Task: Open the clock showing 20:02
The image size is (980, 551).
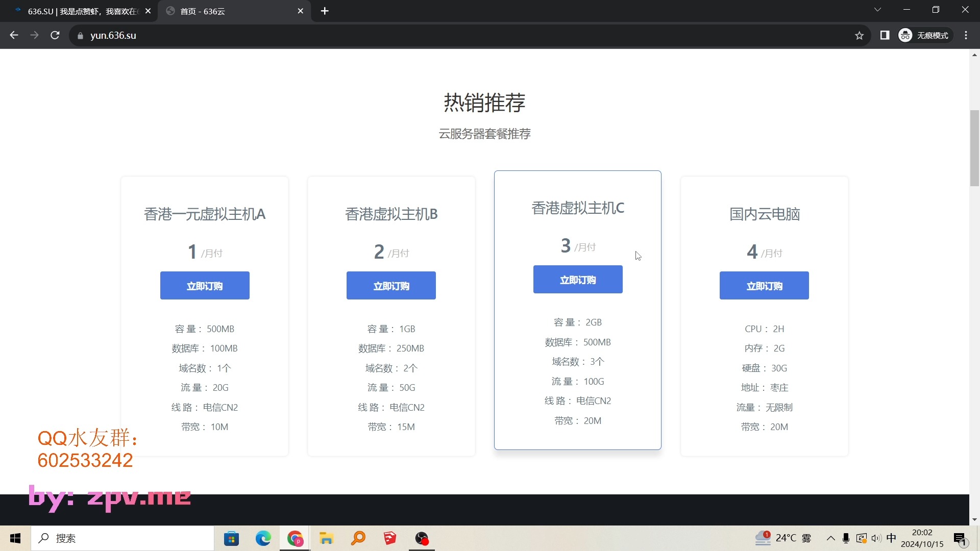Action: (x=922, y=538)
